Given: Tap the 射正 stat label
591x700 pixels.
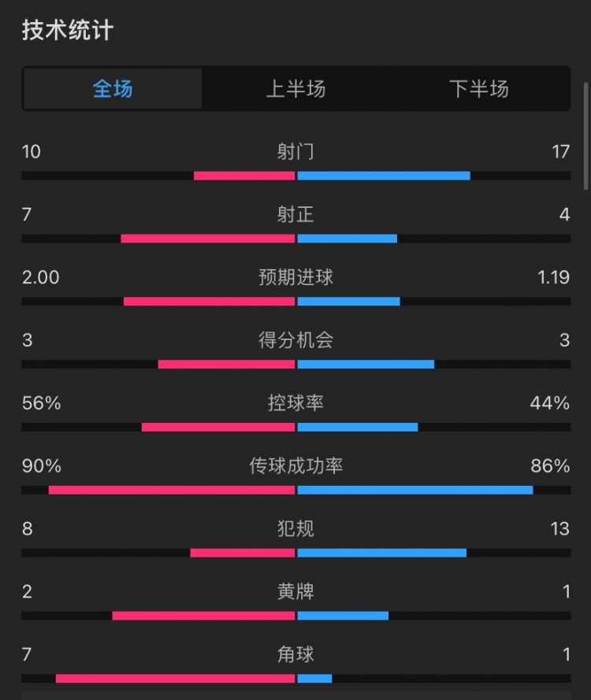Looking at the screenshot, I should (295, 214).
